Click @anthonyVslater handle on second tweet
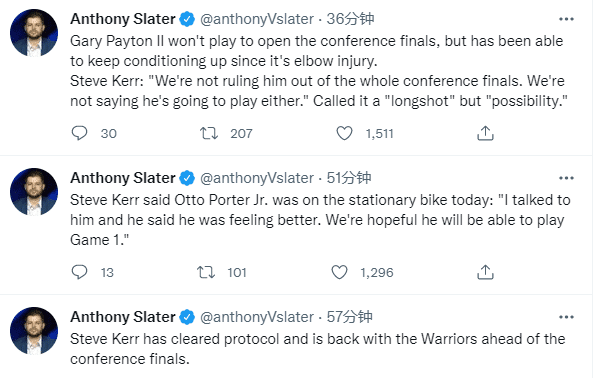The width and height of the screenshot is (595, 378). click(257, 178)
